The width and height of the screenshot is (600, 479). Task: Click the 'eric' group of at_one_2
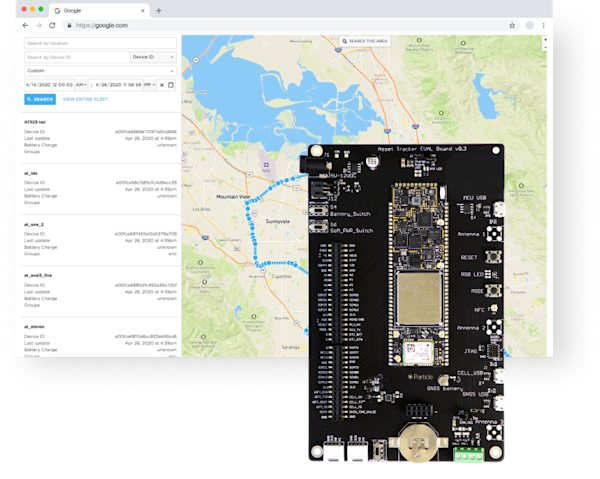coord(173,254)
